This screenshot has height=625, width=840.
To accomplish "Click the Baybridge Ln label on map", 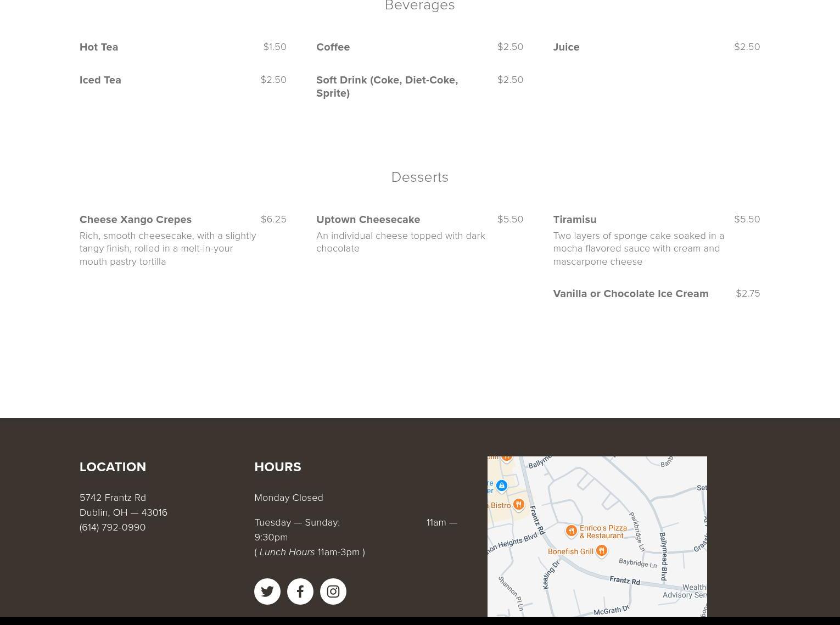I will click(637, 563).
